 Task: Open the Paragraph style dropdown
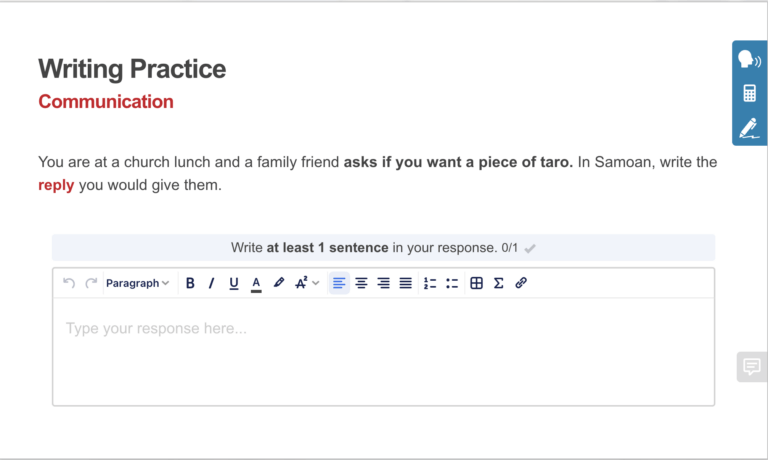click(x=137, y=283)
